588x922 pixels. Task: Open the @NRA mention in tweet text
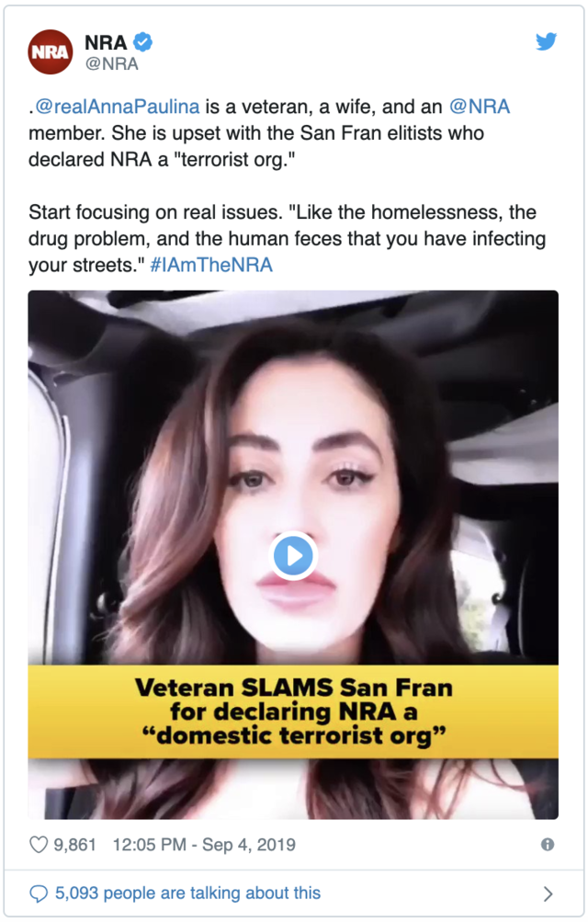(x=480, y=107)
